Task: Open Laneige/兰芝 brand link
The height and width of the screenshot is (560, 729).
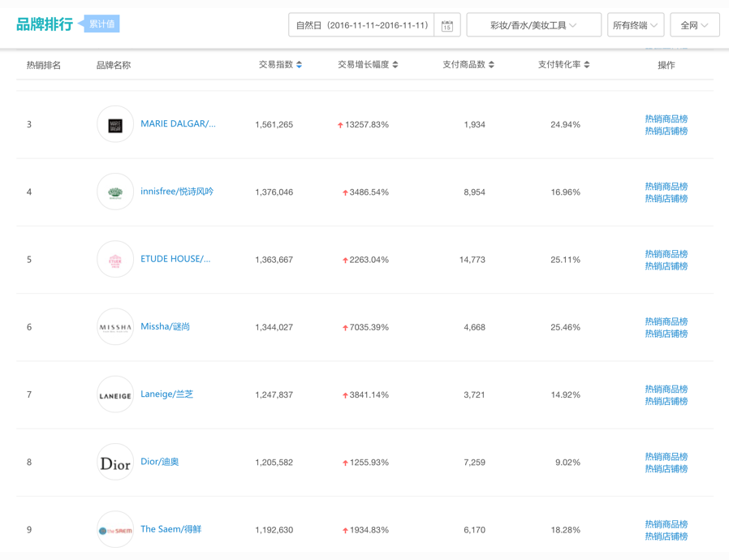Action: tap(166, 394)
